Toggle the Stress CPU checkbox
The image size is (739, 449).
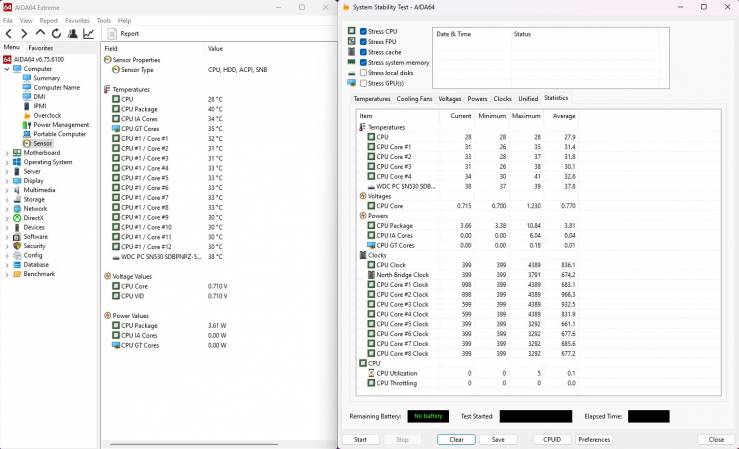click(x=363, y=32)
